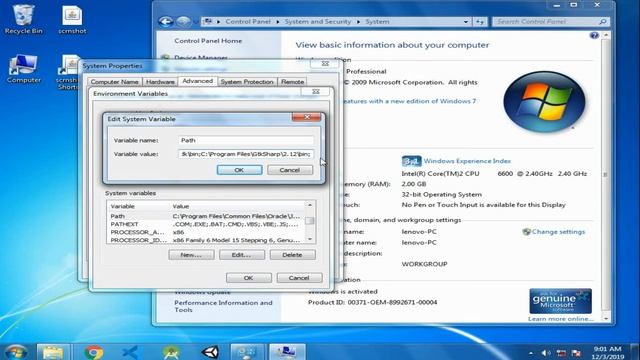Click the Windows Experience Index link
Image resolution: width=640 pixels, height=360 pixels.
pyautogui.click(x=467, y=161)
